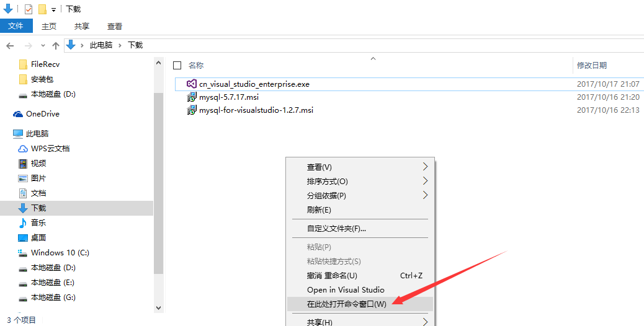Viewport: 644px width, 326px height.
Task: Open 桌面 in navigation pane
Action: point(38,237)
